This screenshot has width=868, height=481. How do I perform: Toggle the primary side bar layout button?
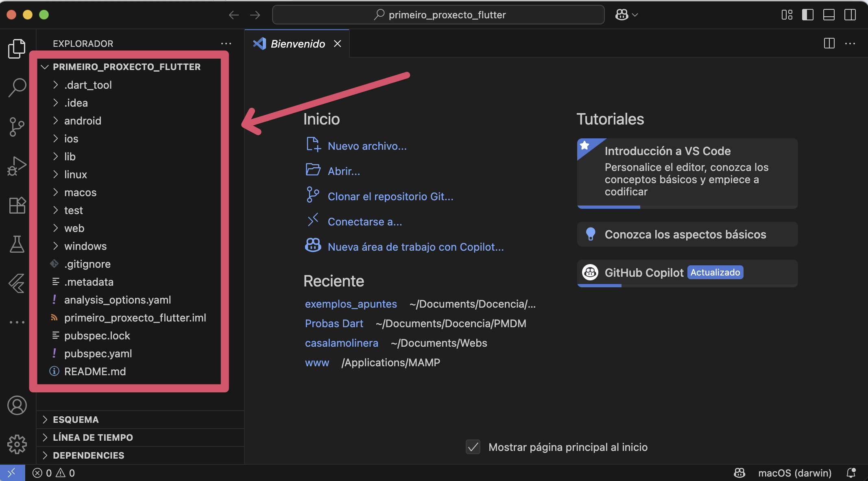[807, 15]
